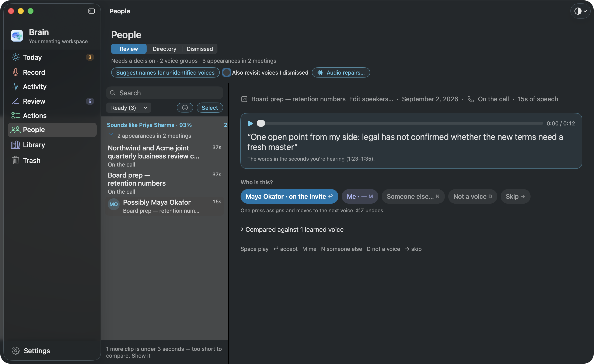This screenshot has width=594, height=364.
Task: Open the Trash section
Action: [52, 160]
